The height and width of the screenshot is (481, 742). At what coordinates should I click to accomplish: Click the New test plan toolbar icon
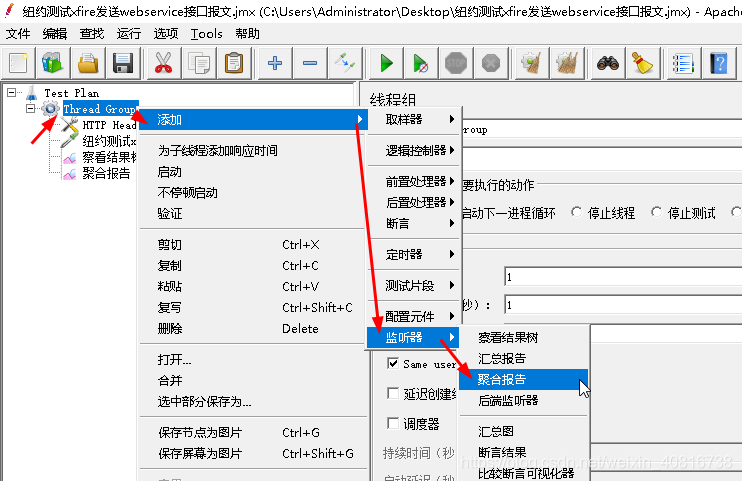pos(18,63)
